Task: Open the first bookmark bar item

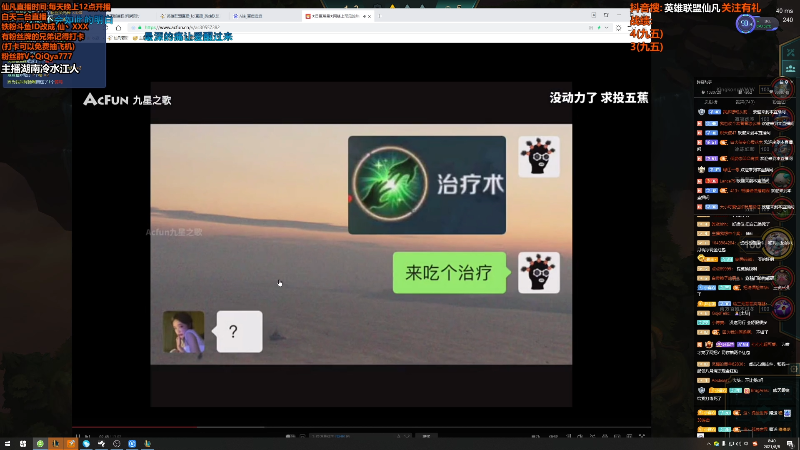Action: pyautogui.click(x=118, y=38)
